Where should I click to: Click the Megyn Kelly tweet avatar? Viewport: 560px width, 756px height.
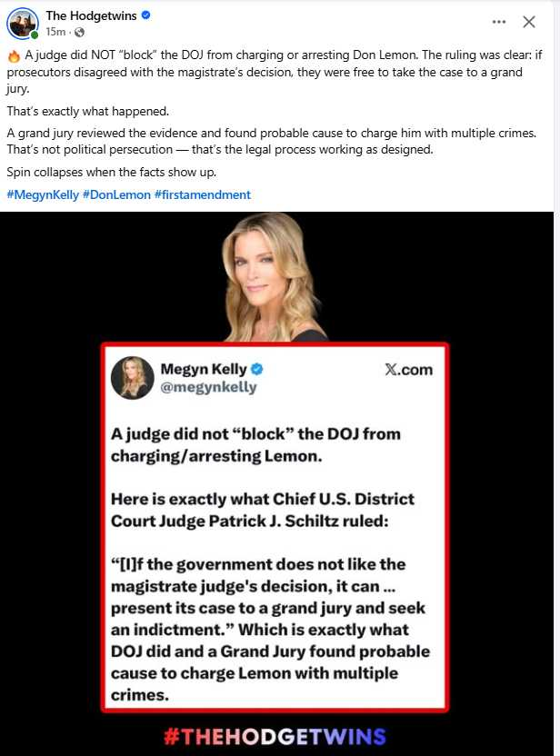click(x=132, y=378)
